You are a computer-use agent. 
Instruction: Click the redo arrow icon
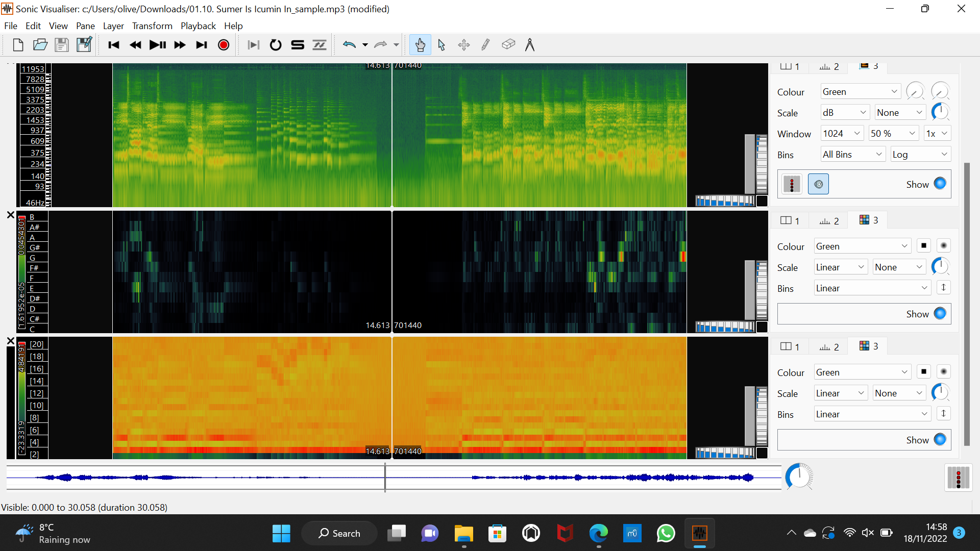[x=381, y=45]
